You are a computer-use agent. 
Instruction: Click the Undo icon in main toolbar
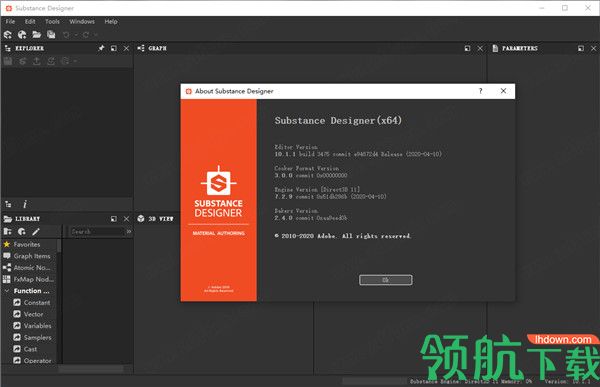tap(66, 35)
